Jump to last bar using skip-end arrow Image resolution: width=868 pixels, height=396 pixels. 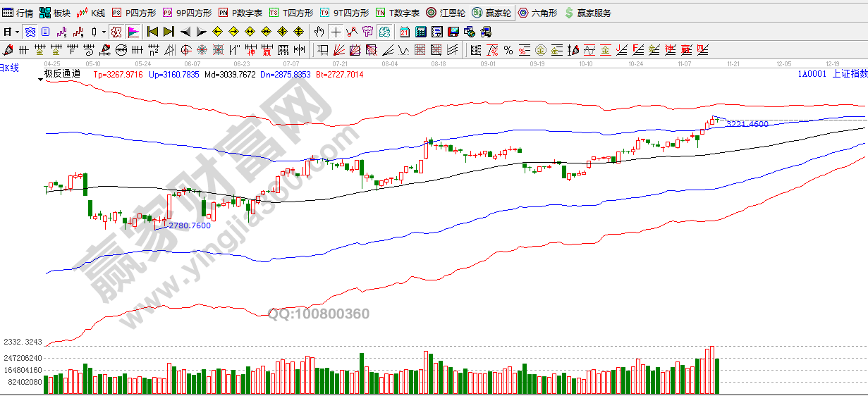click(x=169, y=32)
